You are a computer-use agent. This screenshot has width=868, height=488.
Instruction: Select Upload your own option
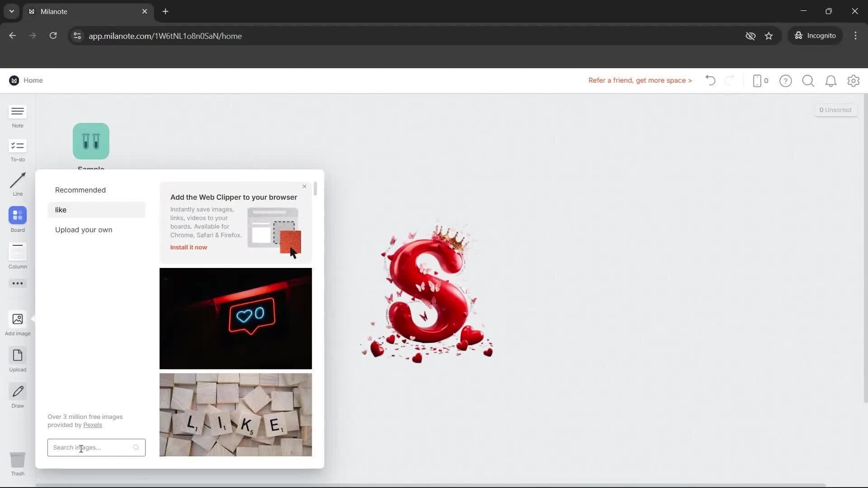pyautogui.click(x=84, y=230)
